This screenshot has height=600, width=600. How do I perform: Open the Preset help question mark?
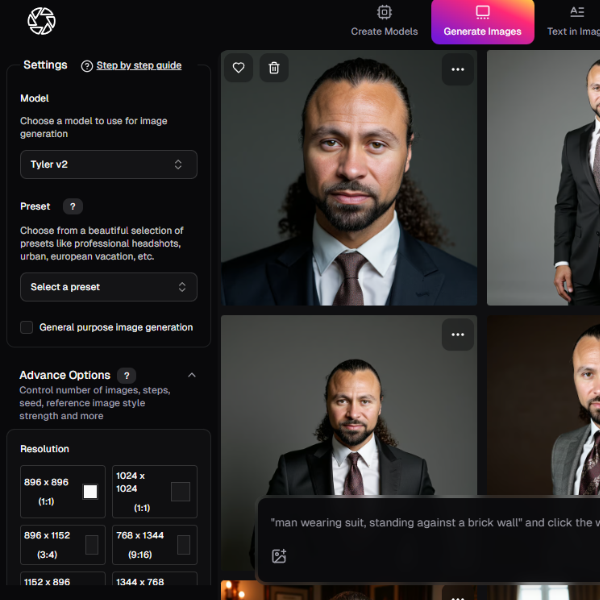click(72, 207)
